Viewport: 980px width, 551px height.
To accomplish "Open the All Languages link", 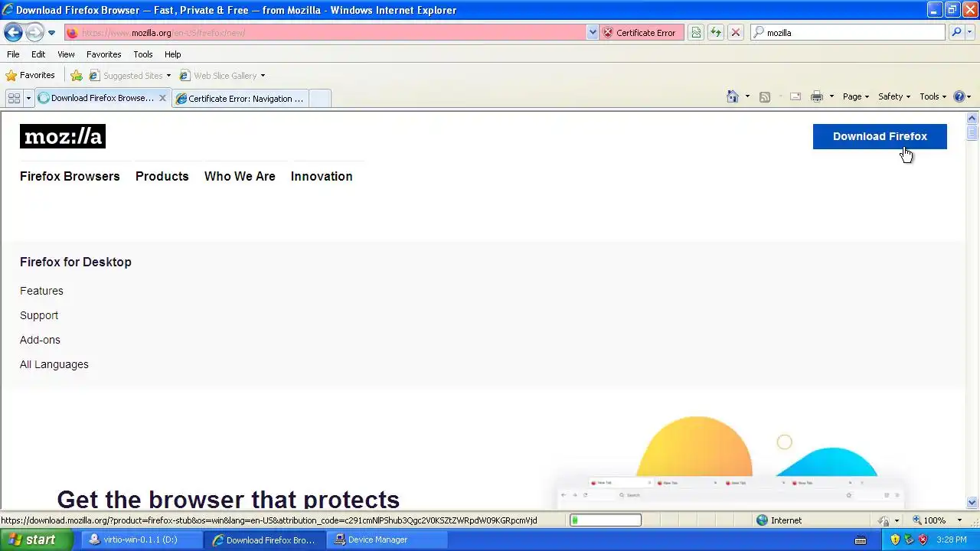I will (x=54, y=364).
